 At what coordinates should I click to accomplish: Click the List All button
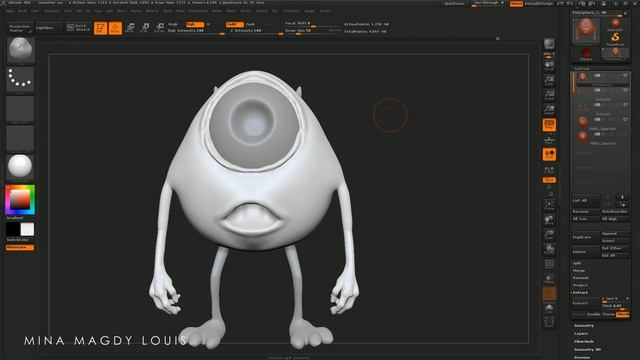tap(585, 200)
